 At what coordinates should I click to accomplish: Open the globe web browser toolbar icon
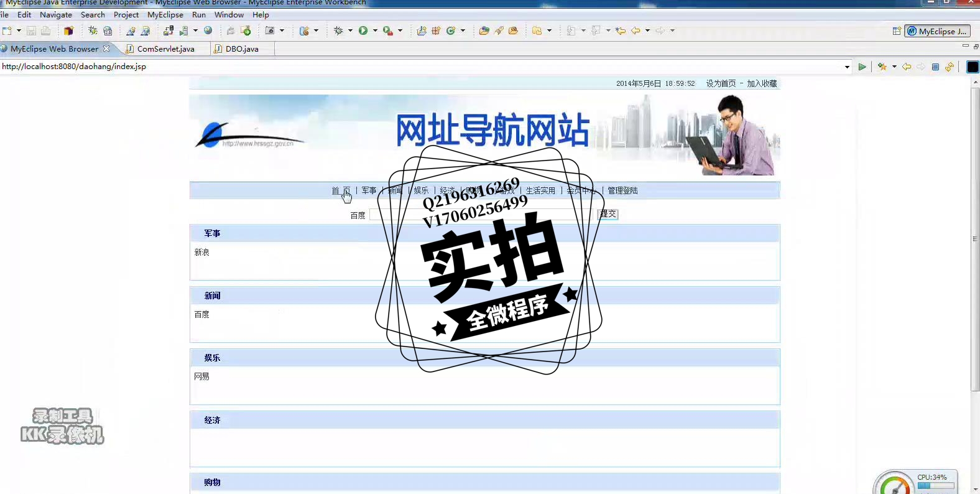click(x=208, y=30)
